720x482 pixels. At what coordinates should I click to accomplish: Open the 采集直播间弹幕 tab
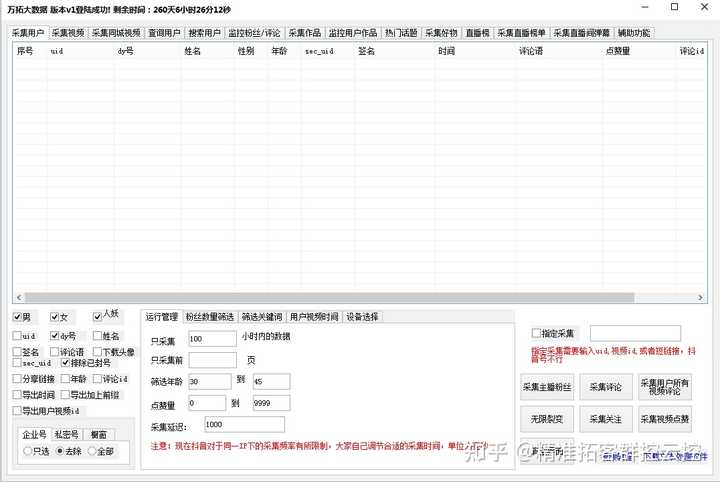click(581, 33)
